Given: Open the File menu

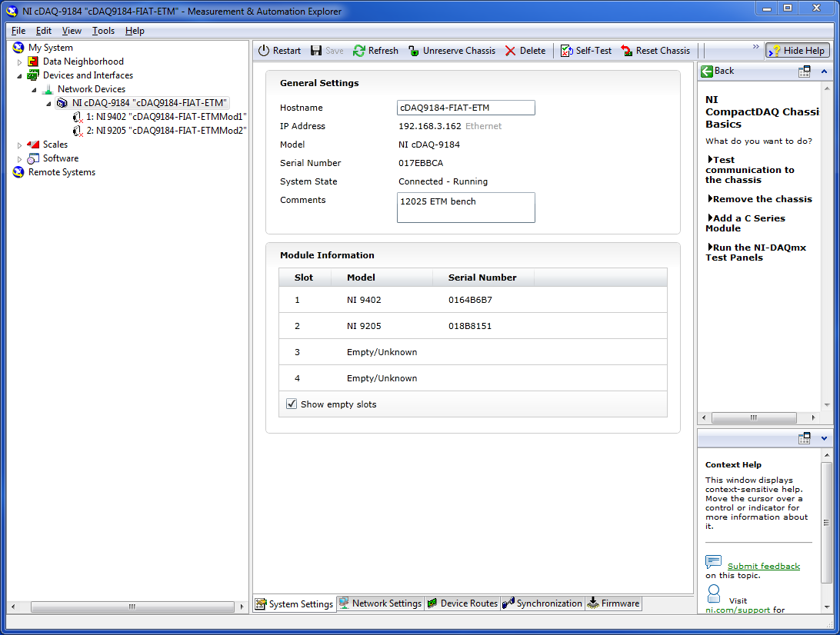Looking at the screenshot, I should (18, 31).
